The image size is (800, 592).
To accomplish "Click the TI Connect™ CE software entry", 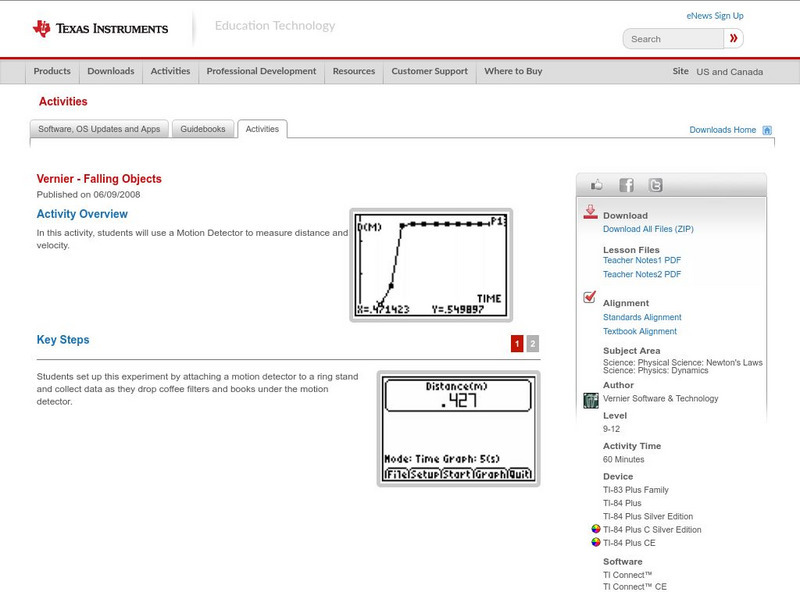I will pos(635,587).
